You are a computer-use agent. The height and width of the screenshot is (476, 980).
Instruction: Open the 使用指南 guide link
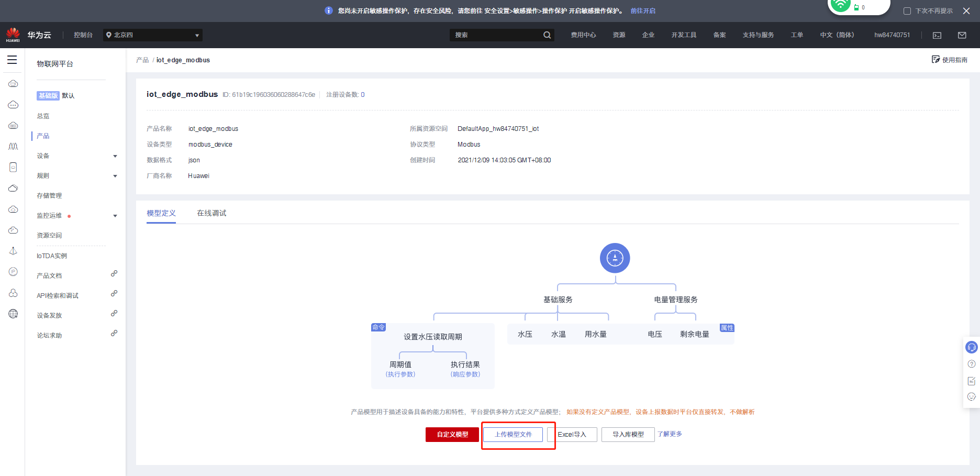coord(950,60)
